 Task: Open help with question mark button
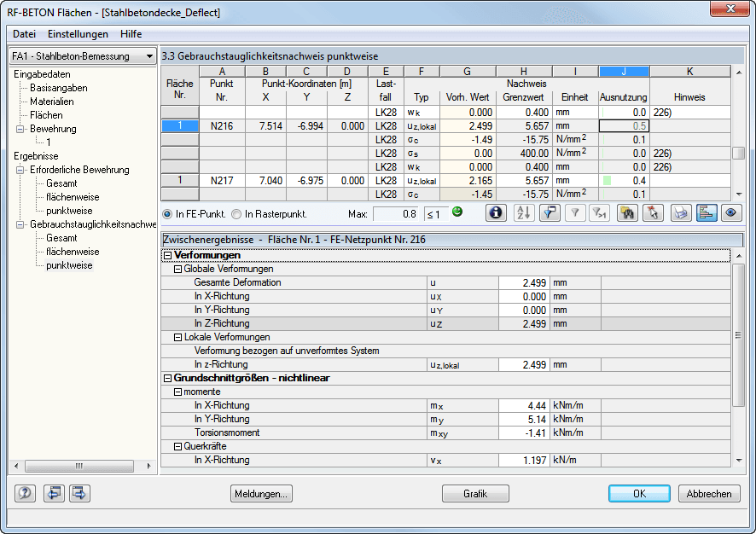[25, 493]
